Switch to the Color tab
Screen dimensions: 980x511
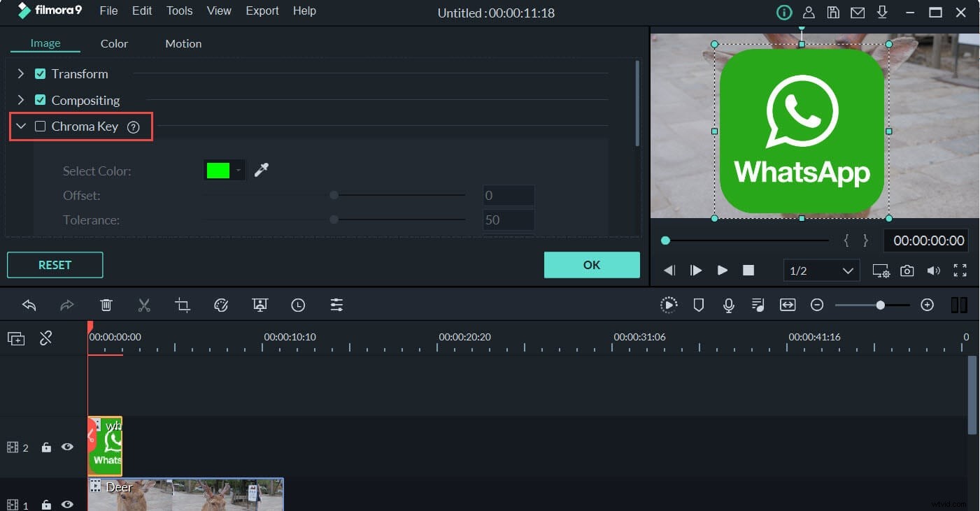114,43
